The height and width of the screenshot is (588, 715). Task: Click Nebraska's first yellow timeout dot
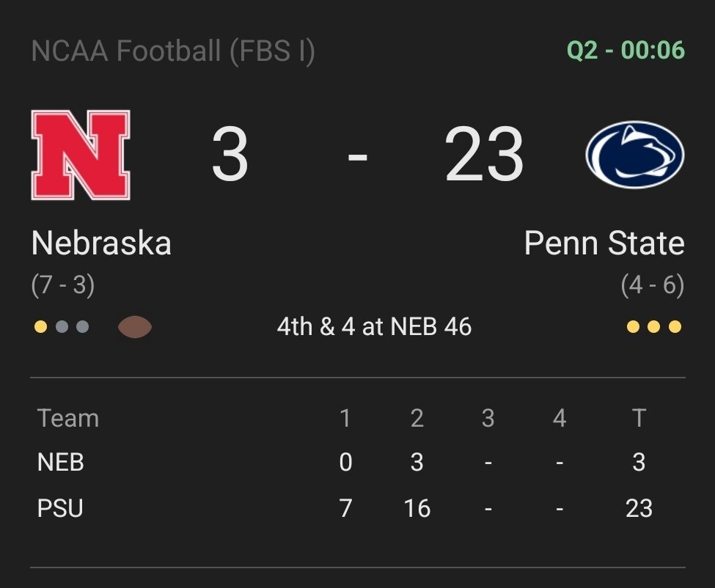(40, 327)
